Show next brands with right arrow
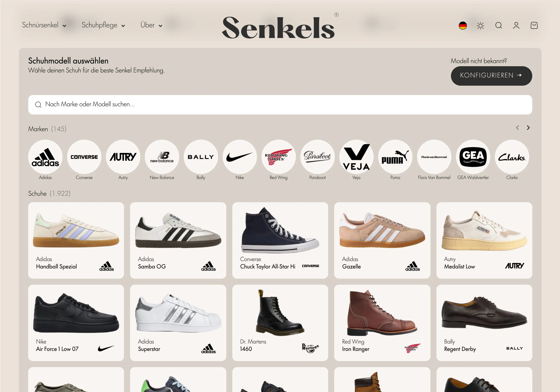Viewport: 560px width, 392px height. [x=528, y=128]
